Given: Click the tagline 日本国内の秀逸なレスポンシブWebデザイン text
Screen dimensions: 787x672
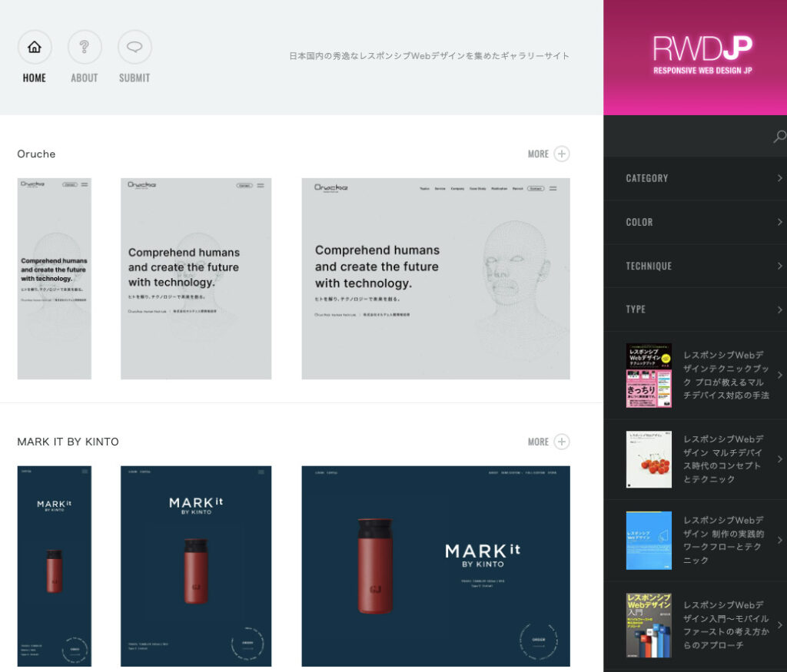Looking at the screenshot, I should point(429,55).
